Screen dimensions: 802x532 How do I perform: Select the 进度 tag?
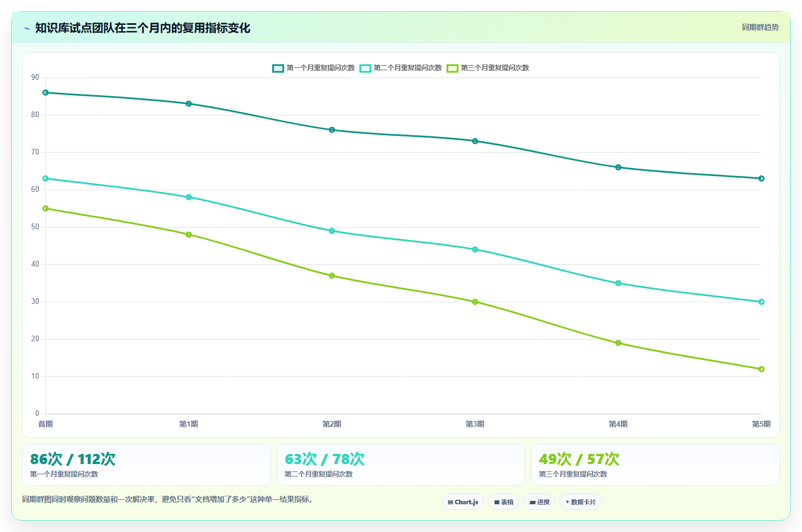539,502
